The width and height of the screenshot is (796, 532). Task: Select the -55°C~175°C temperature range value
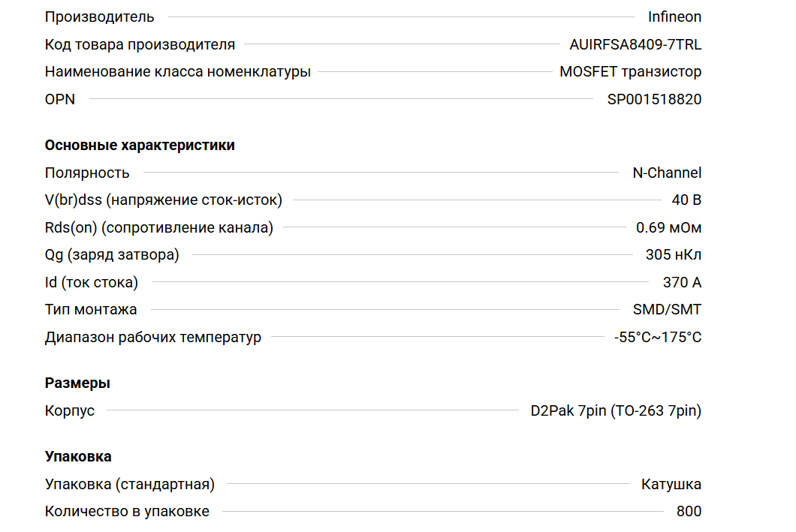coord(658,337)
